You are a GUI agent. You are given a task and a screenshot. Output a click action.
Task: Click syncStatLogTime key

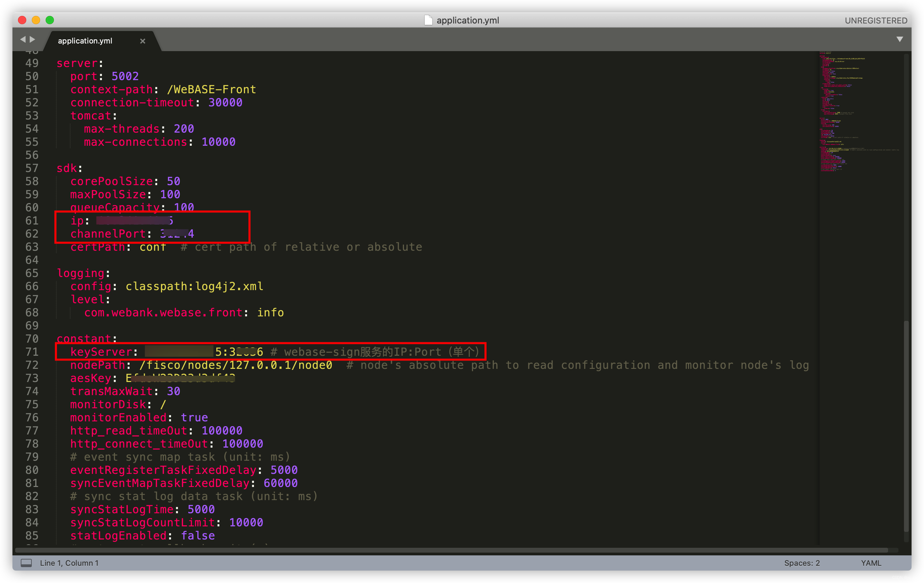[122, 509]
